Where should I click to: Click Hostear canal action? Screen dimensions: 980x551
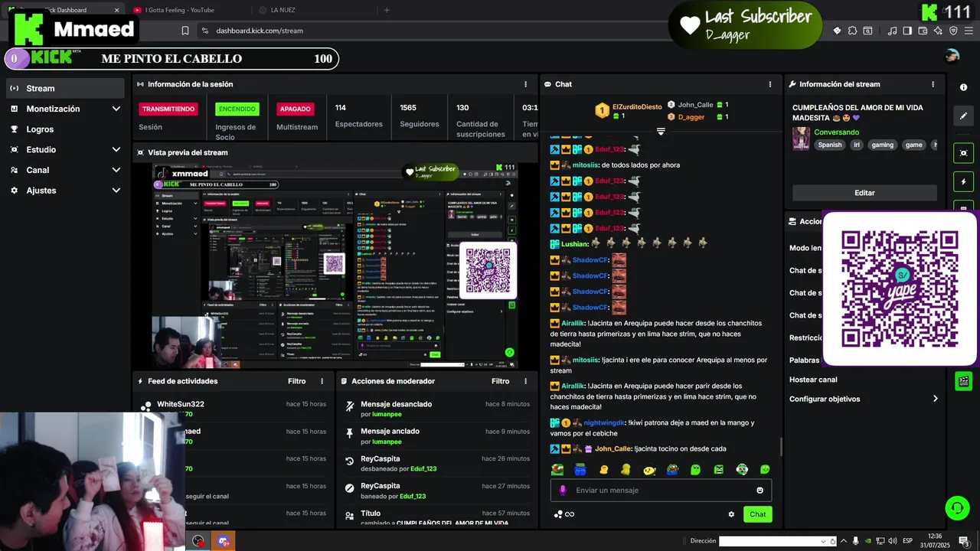[813, 380]
